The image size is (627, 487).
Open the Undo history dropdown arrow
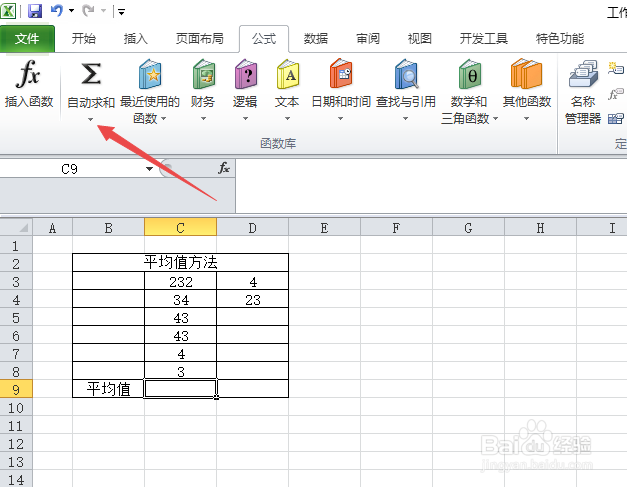(72, 11)
